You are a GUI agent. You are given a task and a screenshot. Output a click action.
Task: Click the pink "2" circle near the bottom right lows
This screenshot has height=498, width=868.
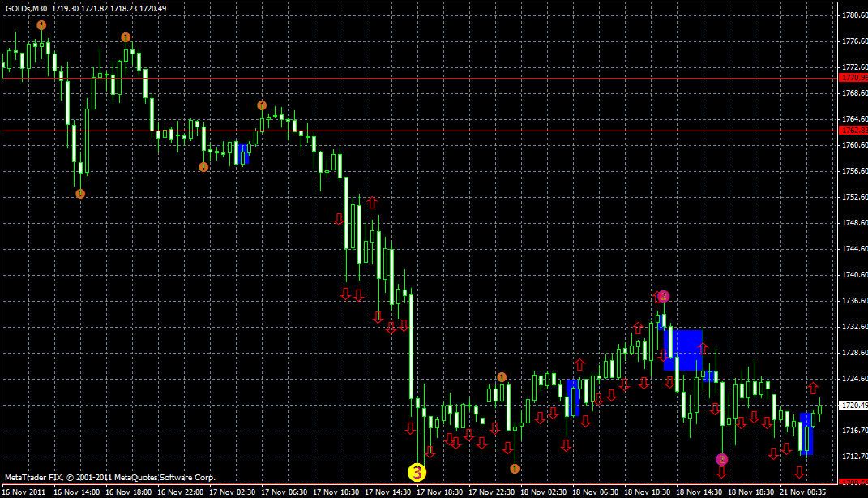[721, 460]
